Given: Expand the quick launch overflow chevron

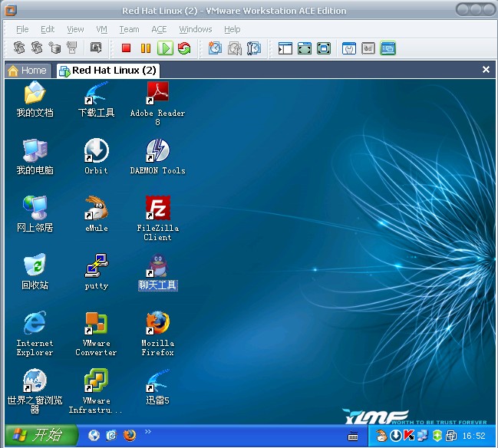Looking at the screenshot, I should click(x=148, y=431).
